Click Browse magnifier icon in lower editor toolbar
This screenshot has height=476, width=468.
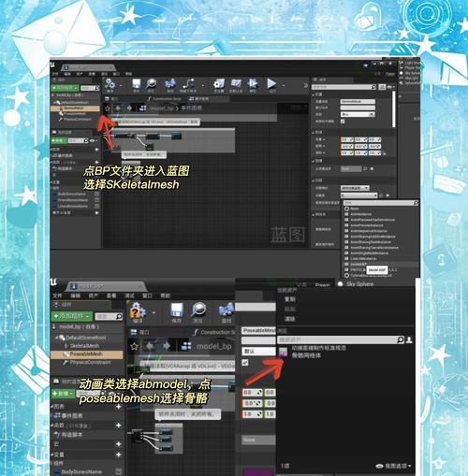[198, 310]
